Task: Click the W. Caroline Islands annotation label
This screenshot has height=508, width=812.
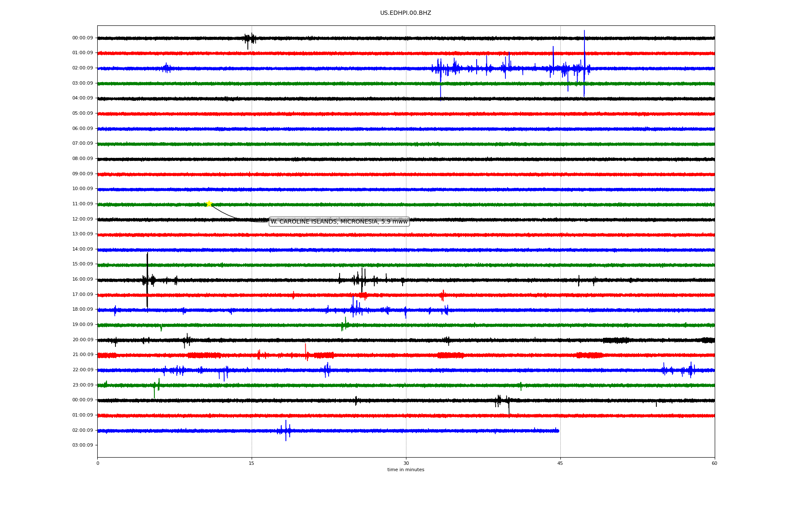Action: pyautogui.click(x=339, y=221)
